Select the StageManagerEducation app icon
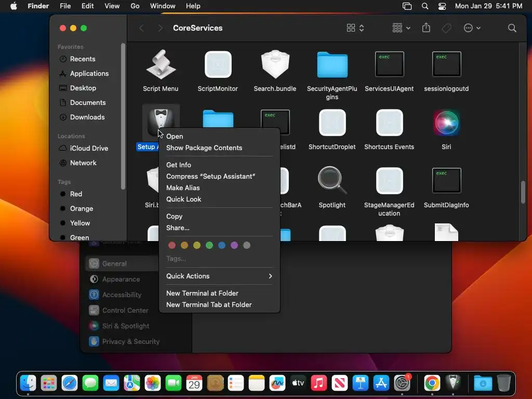 pos(389,181)
